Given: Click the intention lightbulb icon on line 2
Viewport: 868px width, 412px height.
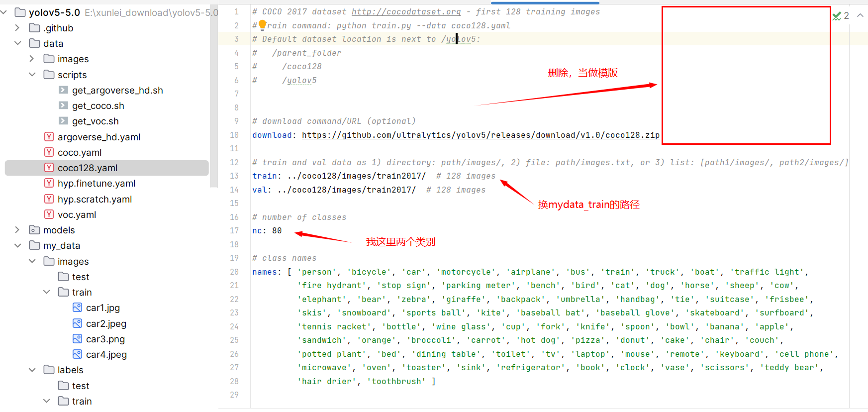Looking at the screenshot, I should 262,25.
